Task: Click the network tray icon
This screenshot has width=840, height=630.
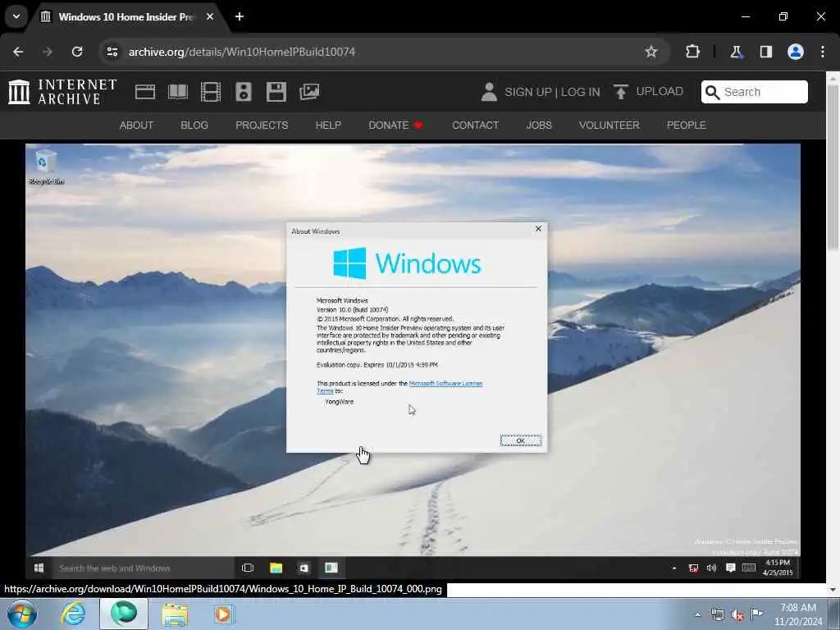Action: tap(717, 615)
